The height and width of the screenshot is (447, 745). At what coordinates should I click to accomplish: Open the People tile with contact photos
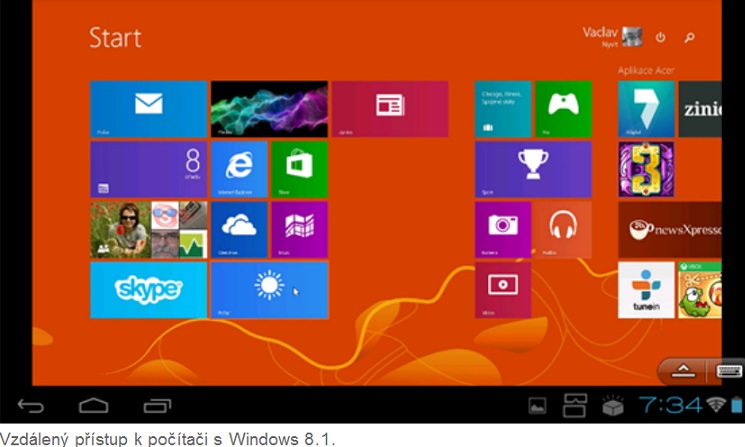149,230
